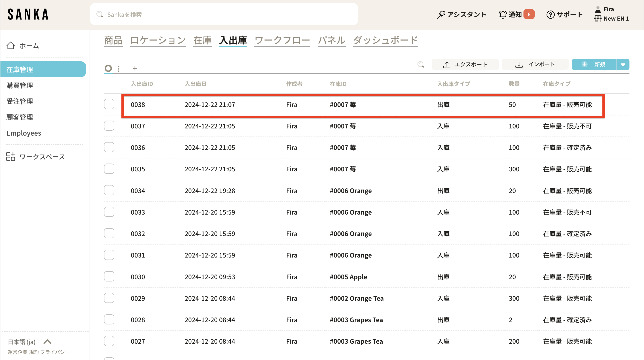Viewport: 644px width, 360px height.
Task: Open the Fira New EN 1 account menu
Action: pos(612,14)
